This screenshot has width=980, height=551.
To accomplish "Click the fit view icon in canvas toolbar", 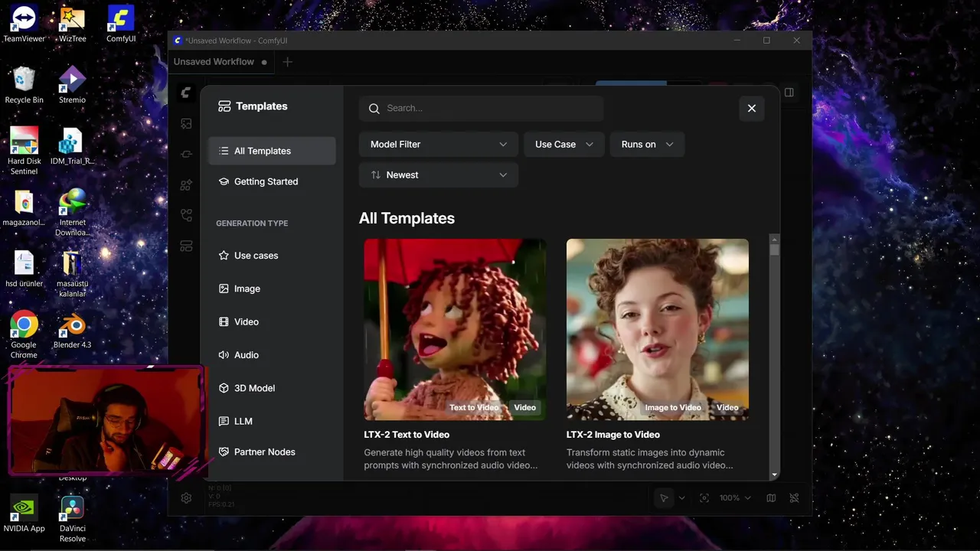I will (x=704, y=498).
